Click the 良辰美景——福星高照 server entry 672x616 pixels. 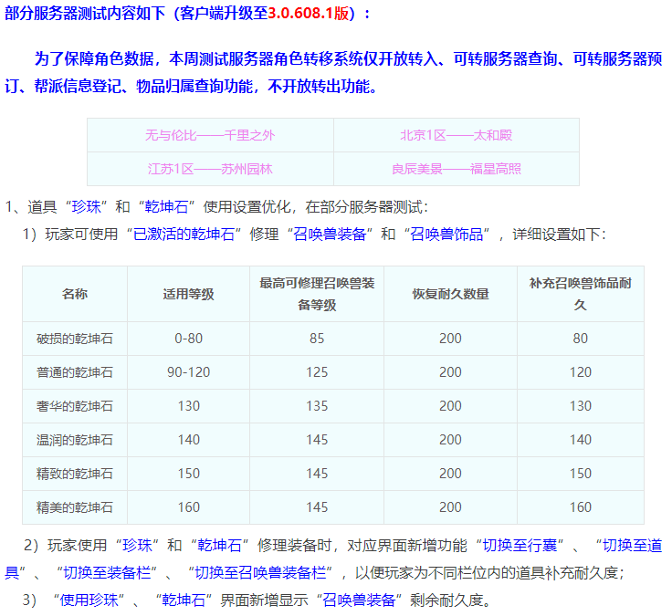pos(456,169)
